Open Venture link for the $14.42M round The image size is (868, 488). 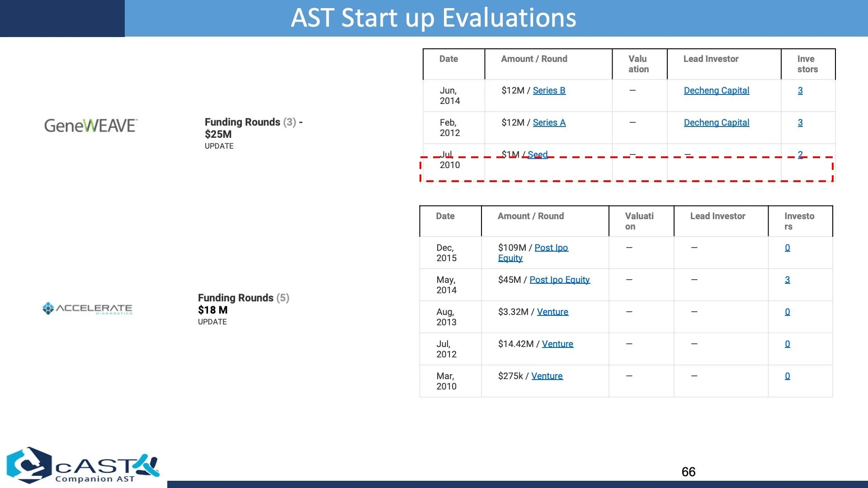(x=557, y=344)
